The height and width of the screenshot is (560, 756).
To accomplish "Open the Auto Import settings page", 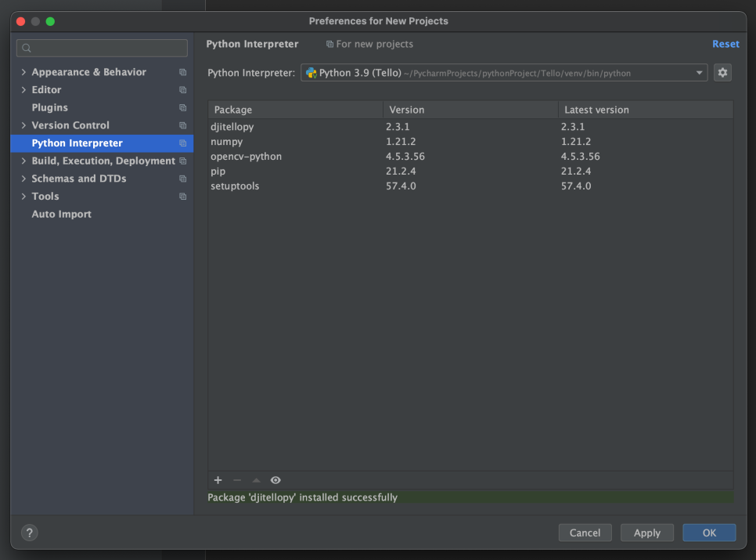I will tap(61, 214).
